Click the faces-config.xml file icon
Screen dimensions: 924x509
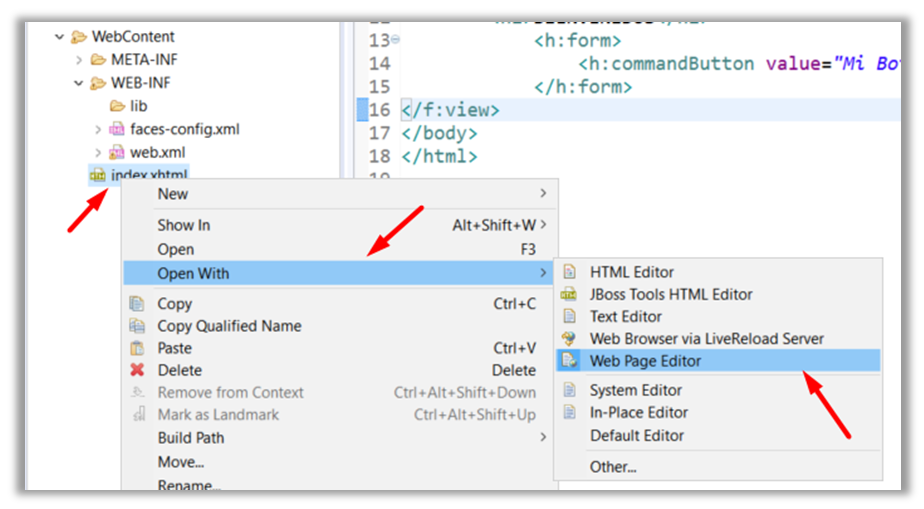117,129
